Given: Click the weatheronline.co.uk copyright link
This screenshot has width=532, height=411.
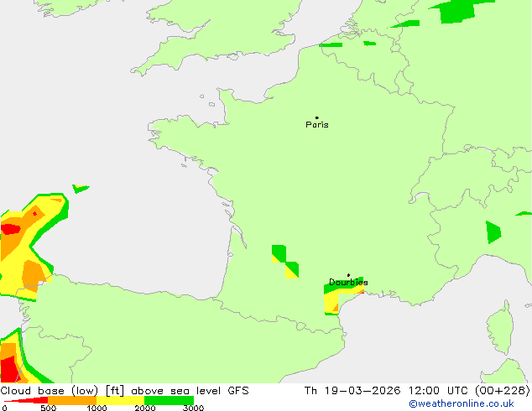Looking at the screenshot, I should 462,403.
